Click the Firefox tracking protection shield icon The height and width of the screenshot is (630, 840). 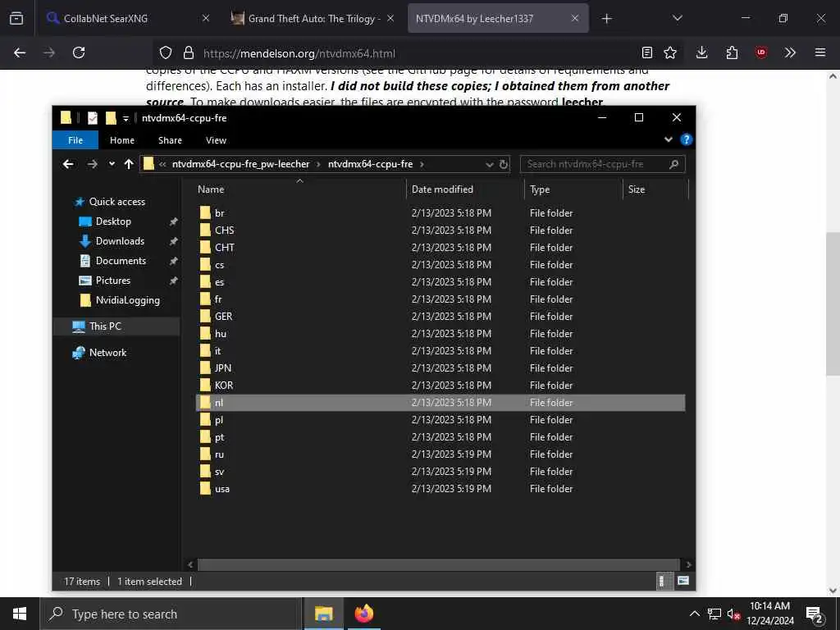click(x=166, y=52)
